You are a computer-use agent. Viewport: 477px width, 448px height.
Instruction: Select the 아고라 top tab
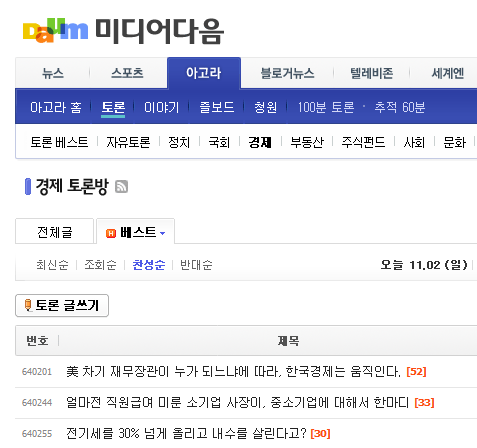204,73
